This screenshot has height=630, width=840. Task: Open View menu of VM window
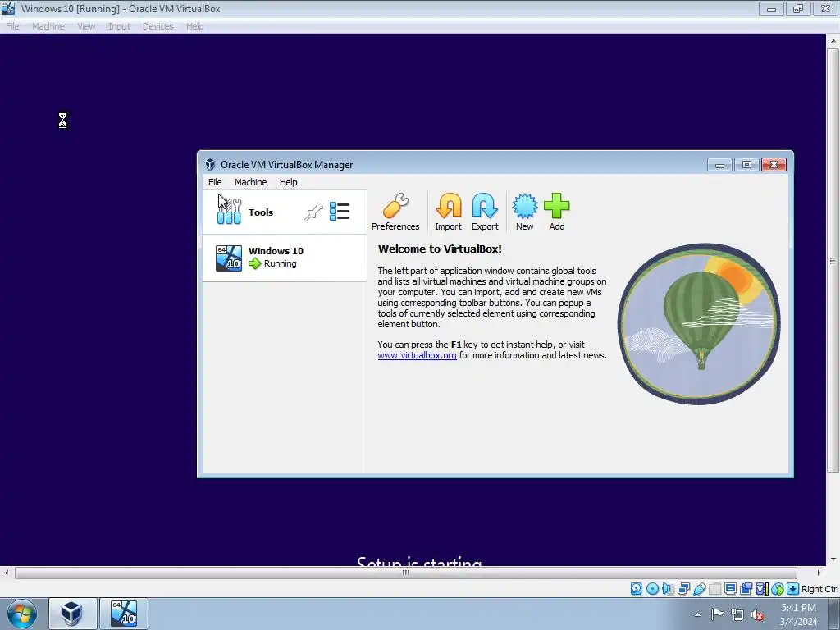(x=85, y=26)
